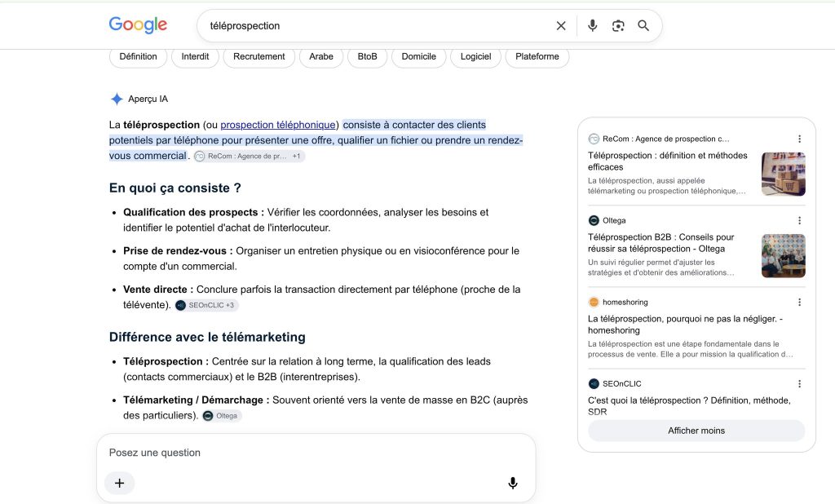Screen dimensions: 835x504
Task: Open more options for ReCom result
Action: 799,139
